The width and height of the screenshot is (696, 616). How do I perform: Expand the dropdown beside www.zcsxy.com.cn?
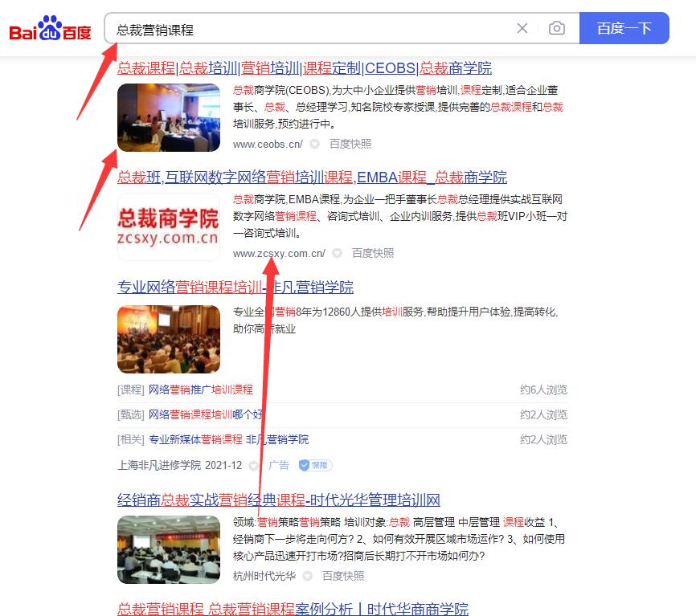click(336, 252)
